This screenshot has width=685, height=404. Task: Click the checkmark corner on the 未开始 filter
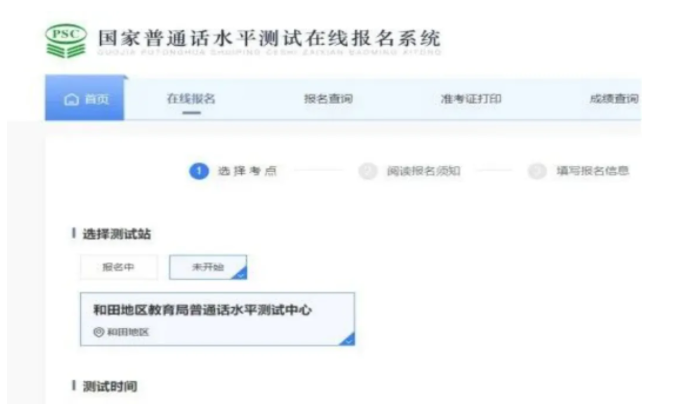[x=240, y=273]
